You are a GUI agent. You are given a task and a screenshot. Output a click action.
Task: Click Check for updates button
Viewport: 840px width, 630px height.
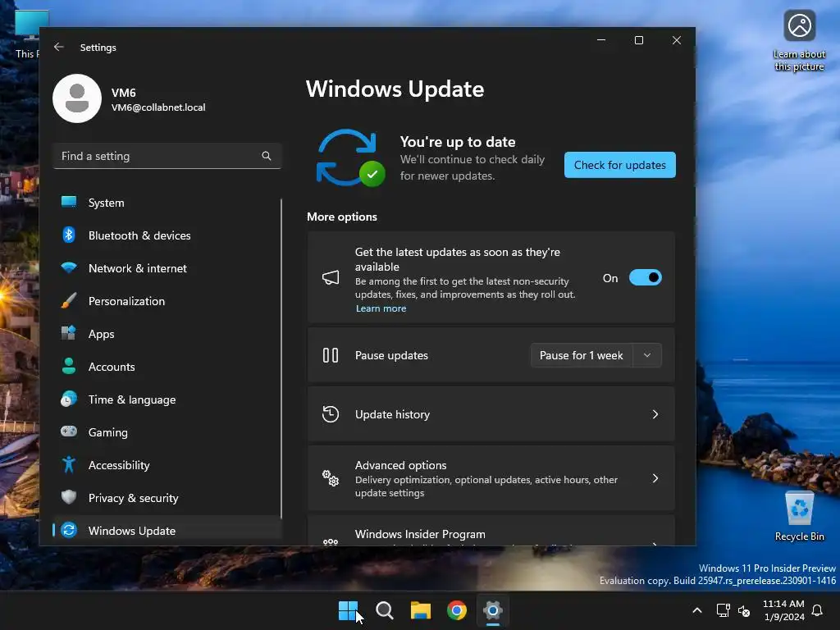click(x=620, y=164)
